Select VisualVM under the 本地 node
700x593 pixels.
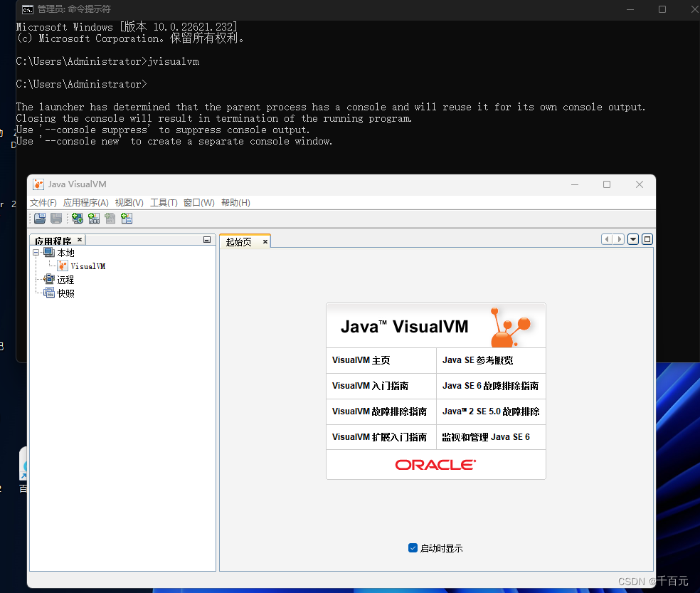[x=87, y=266]
